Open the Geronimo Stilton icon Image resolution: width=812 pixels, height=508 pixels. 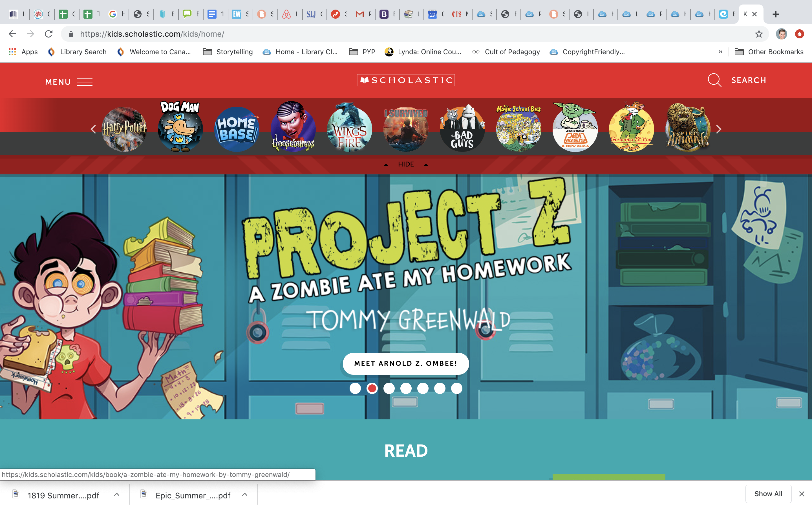coord(632,127)
